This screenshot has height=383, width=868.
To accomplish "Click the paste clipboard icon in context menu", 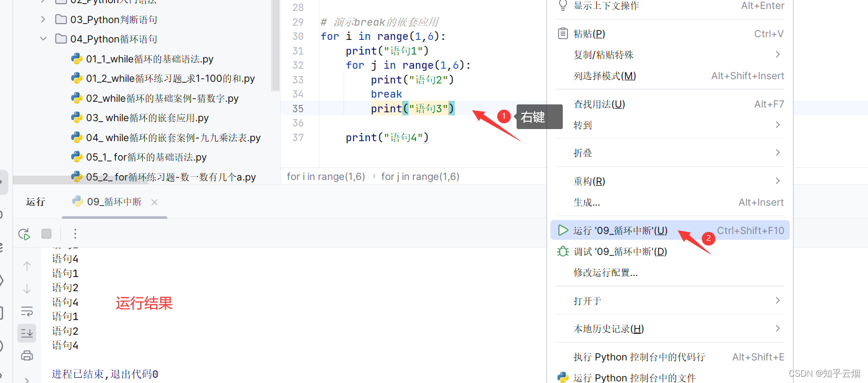I will pos(563,34).
